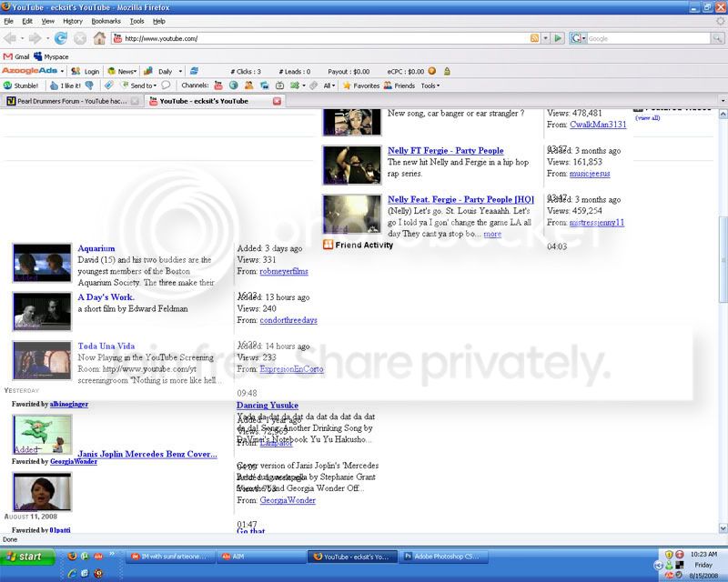Click the orange coin icon after eCPC
Screen dimensions: 728x582
coord(431,71)
